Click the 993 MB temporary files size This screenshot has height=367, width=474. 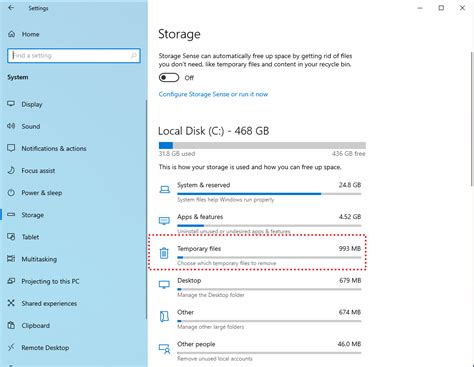[350, 249]
